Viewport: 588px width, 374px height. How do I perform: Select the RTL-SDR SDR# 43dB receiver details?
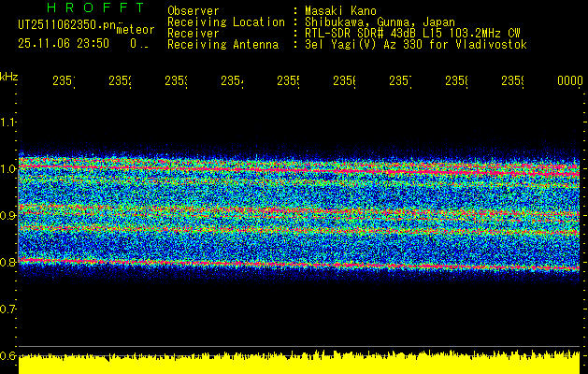pos(412,34)
